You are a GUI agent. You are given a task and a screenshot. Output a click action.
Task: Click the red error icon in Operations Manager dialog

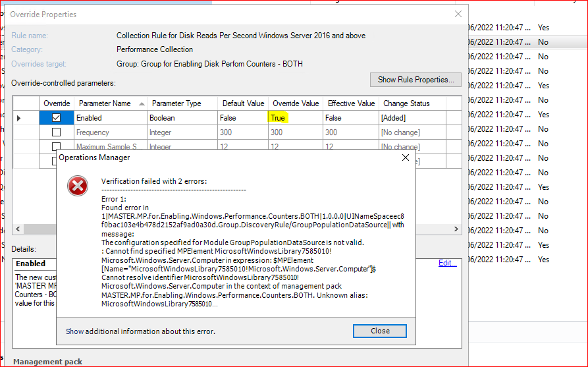78,186
